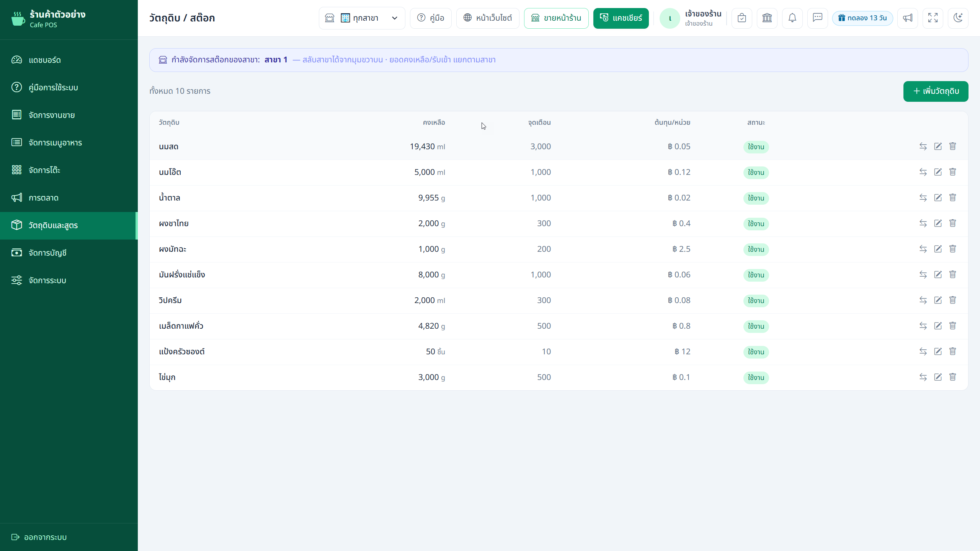Select วัตถุดิบและสูตร in the sidebar
Screen dimensions: 980x551
pos(69,225)
